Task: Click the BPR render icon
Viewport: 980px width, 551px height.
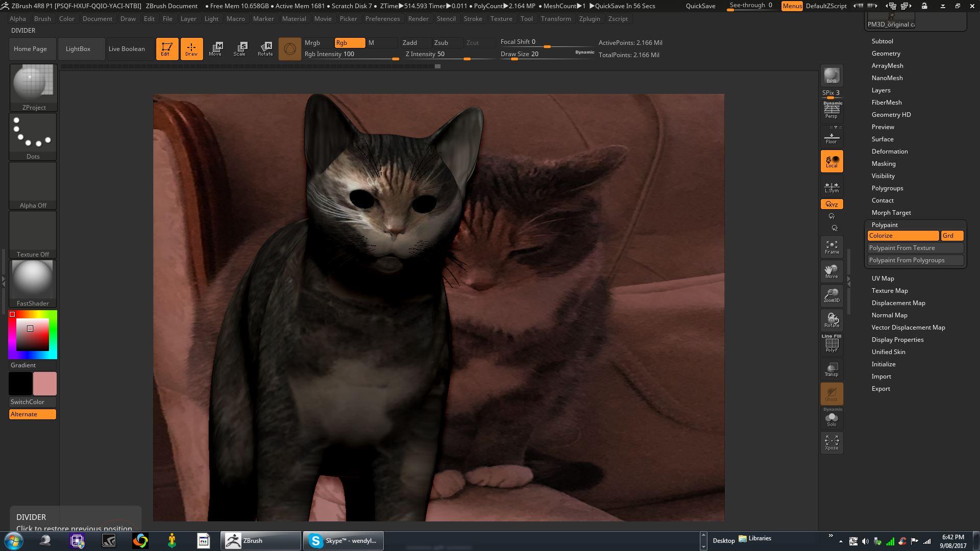Action: pos(831,76)
